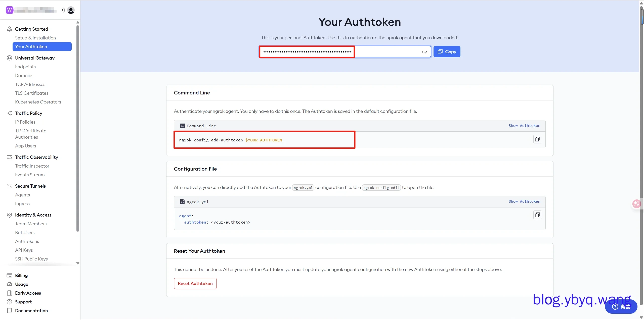Open TLS Certificate Authorities
The width and height of the screenshot is (644, 320).
31,134
